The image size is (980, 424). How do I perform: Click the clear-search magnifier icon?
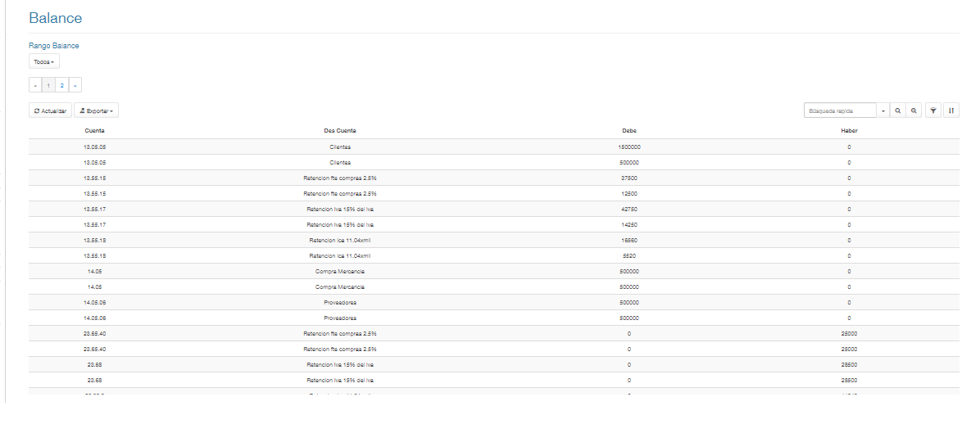coord(914,111)
